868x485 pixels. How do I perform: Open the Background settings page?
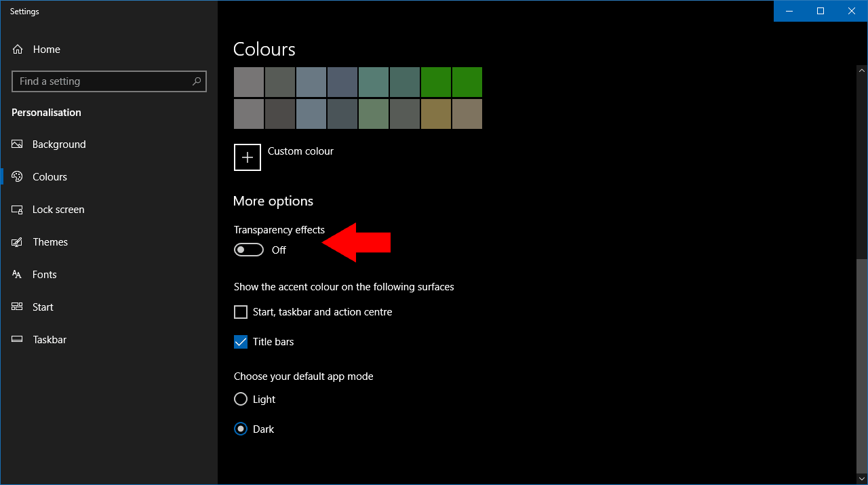[59, 144]
